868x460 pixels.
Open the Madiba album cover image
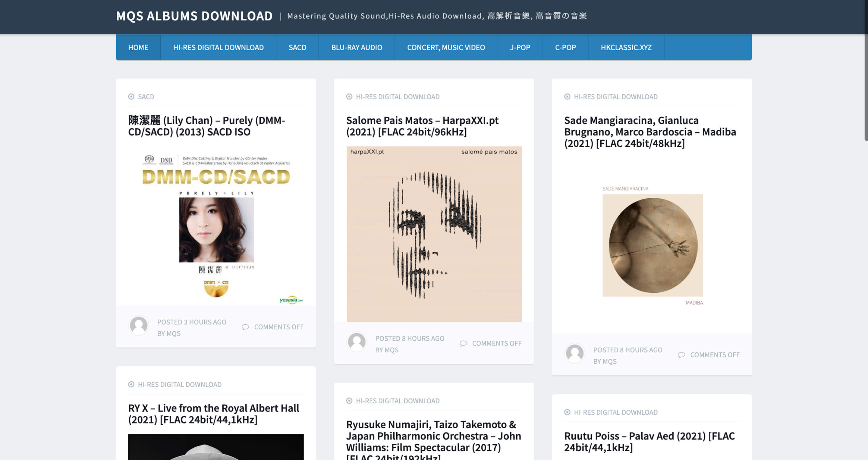pyautogui.click(x=652, y=246)
